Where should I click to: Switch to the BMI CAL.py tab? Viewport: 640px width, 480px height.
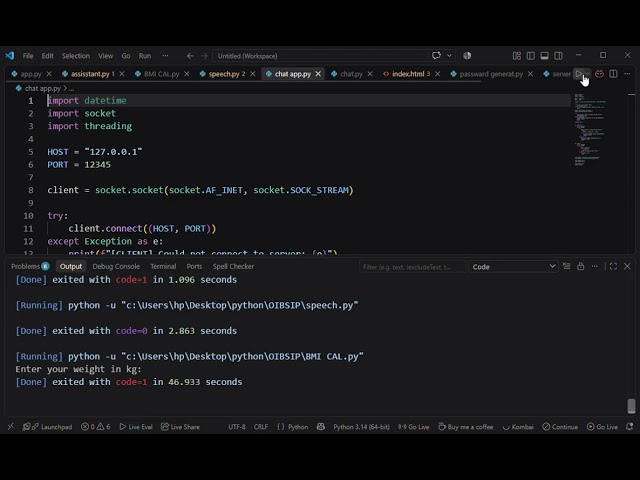click(162, 74)
